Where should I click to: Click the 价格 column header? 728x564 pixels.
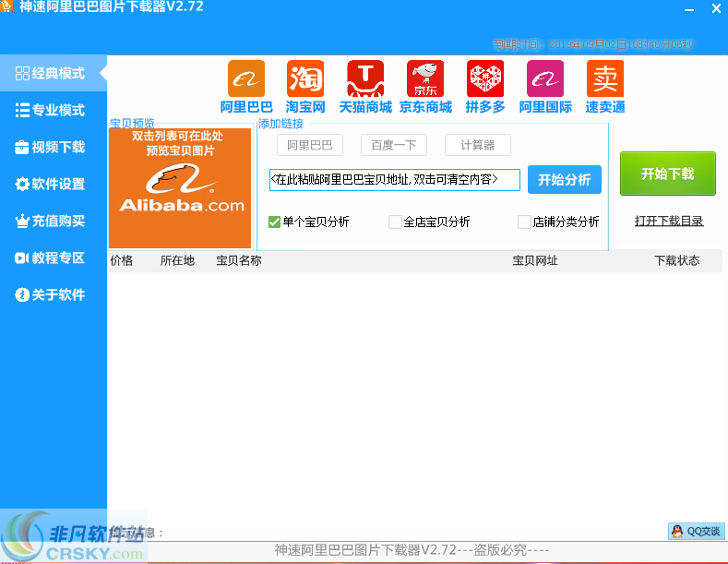tap(122, 260)
